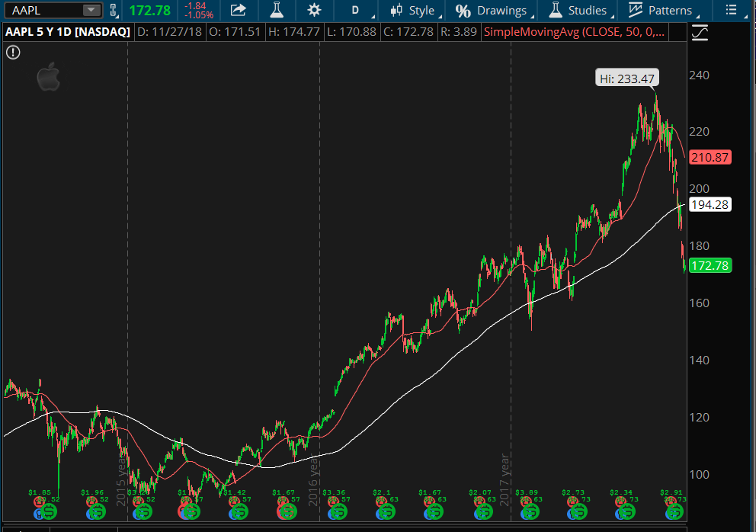The height and width of the screenshot is (532, 756).
Task: Click the Hi: 233.47 price bubble
Action: pos(626,79)
